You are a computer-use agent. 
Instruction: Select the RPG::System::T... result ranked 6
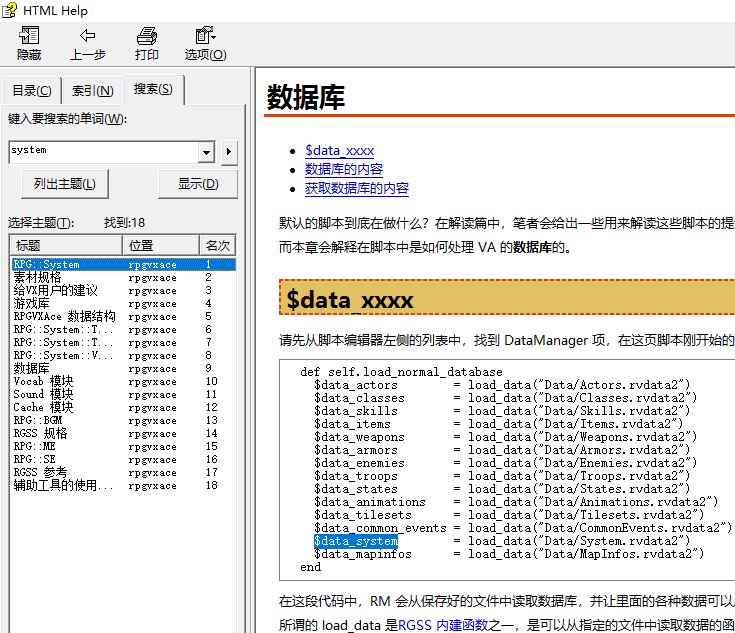[123, 330]
